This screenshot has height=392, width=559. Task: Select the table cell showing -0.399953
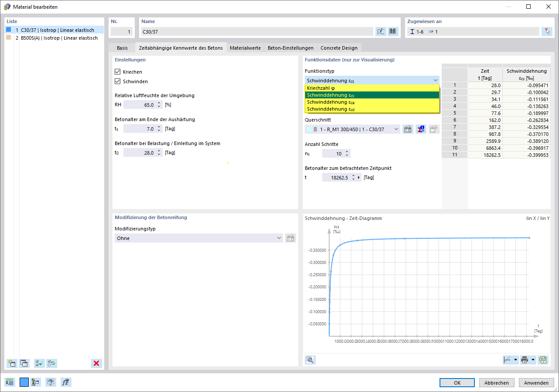(x=527, y=155)
